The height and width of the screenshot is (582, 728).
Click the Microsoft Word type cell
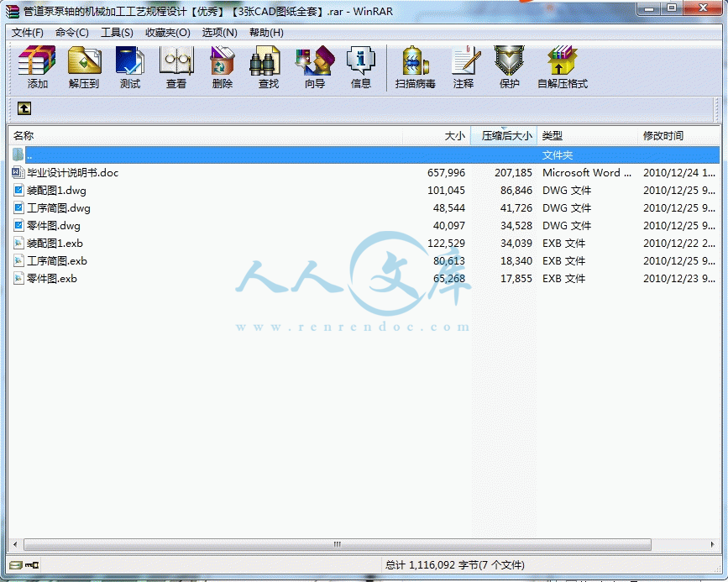[587, 173]
